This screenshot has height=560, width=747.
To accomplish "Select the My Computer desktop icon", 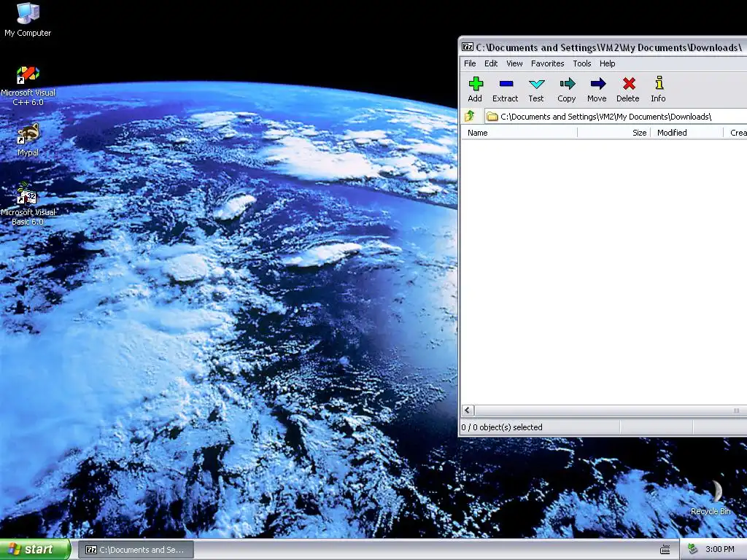I will (28, 20).
